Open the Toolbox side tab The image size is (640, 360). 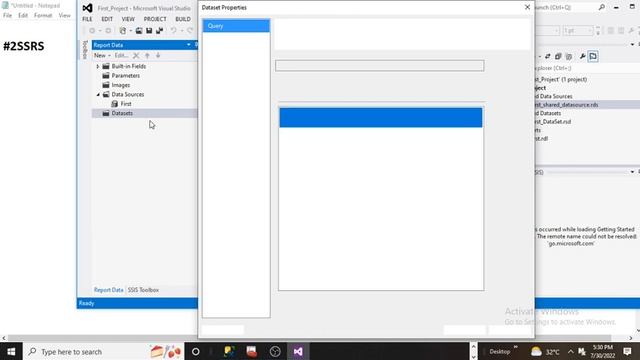[x=84, y=50]
